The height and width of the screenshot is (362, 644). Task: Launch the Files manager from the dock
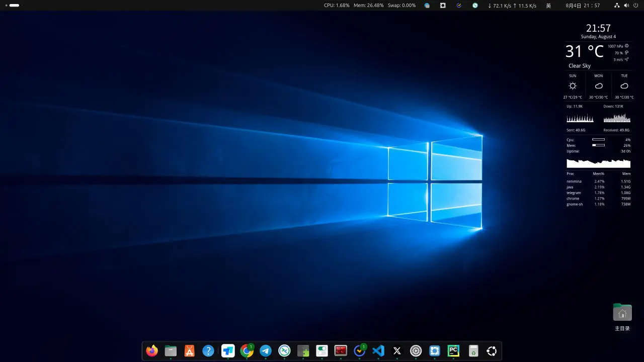[171, 351]
